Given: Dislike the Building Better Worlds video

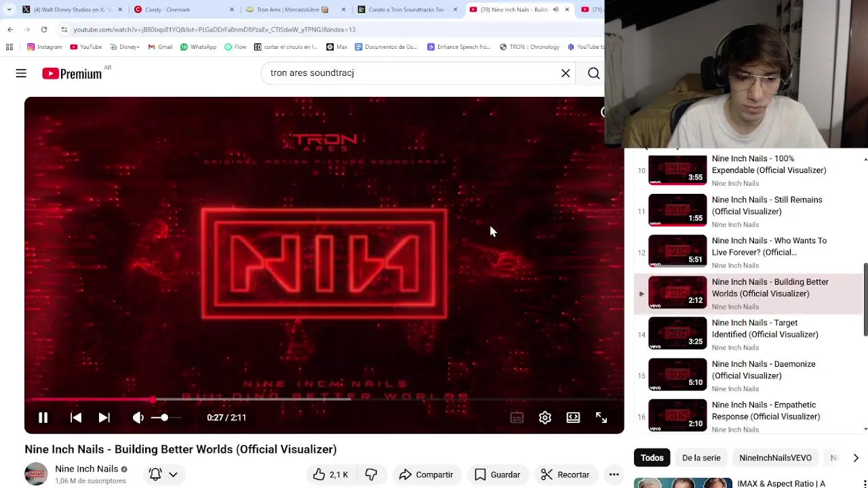Looking at the screenshot, I should (371, 474).
